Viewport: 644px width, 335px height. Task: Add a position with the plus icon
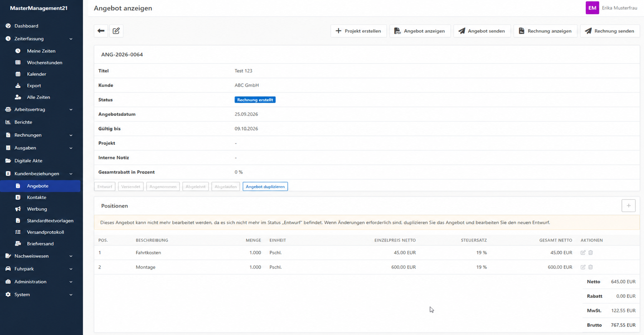tap(628, 206)
